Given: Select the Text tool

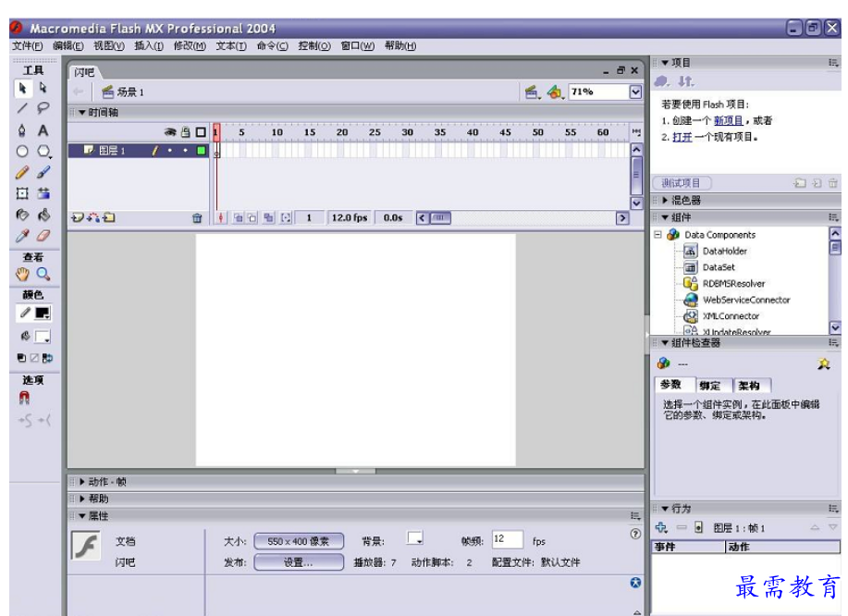Looking at the screenshot, I should point(43,130).
